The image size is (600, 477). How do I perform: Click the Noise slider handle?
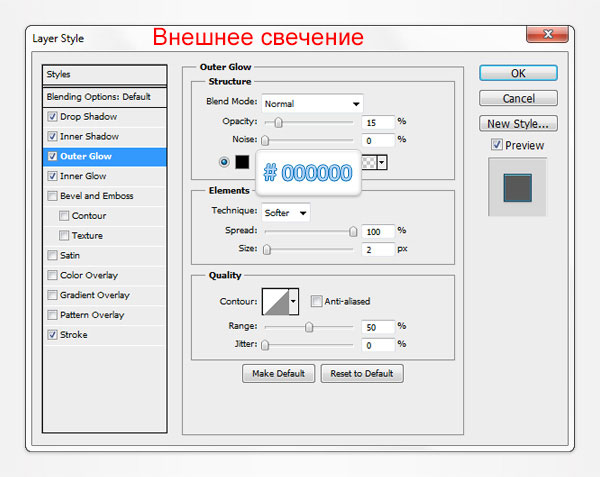265,140
